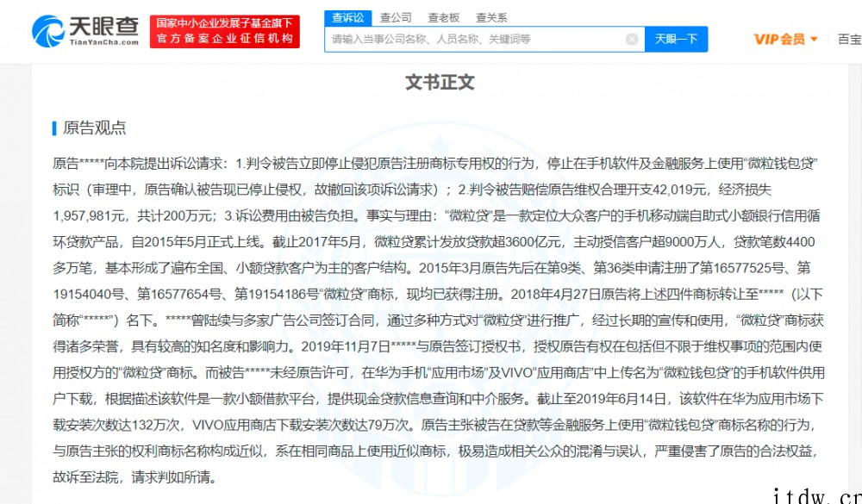862x504 pixels.
Task: Switch to the 查公司 tab
Action: pyautogui.click(x=396, y=17)
